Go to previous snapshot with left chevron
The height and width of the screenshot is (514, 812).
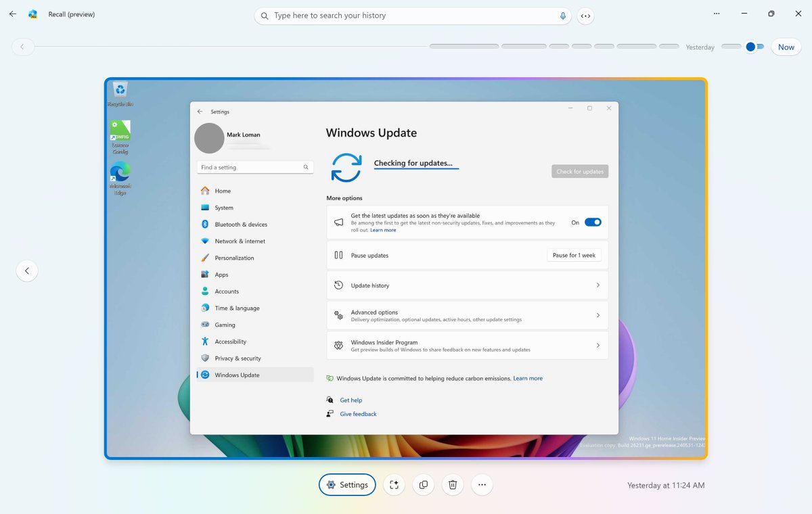click(x=27, y=271)
